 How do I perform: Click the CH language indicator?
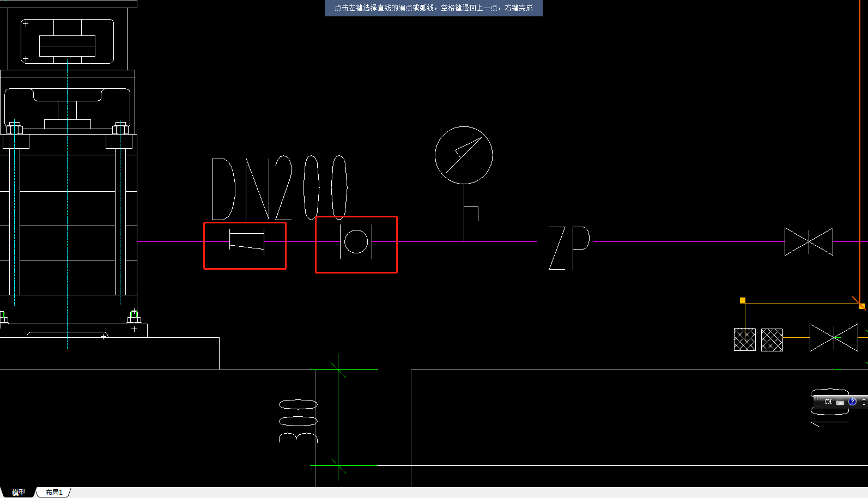[828, 402]
